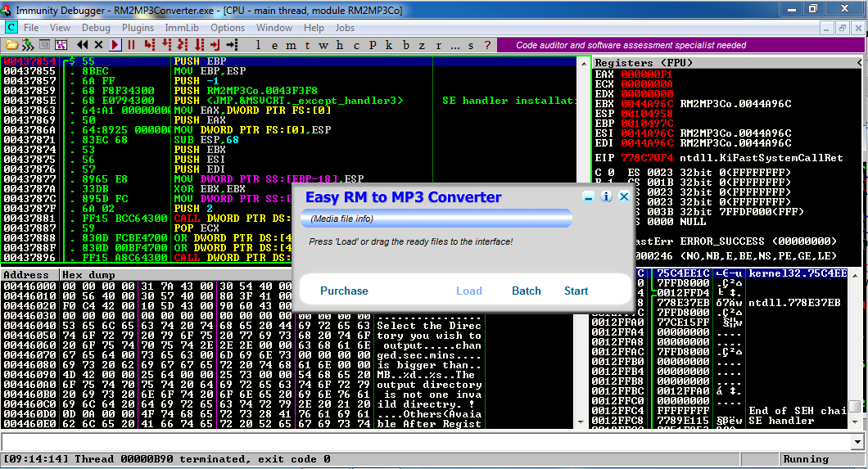Screen dimensions: 868x469
Task: Open the View menu
Action: (x=60, y=28)
